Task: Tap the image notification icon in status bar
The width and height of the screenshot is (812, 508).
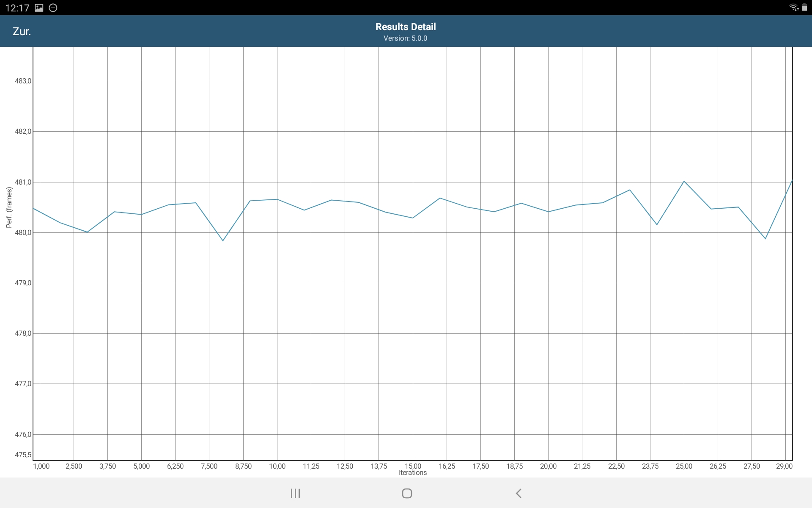Action: tap(39, 8)
